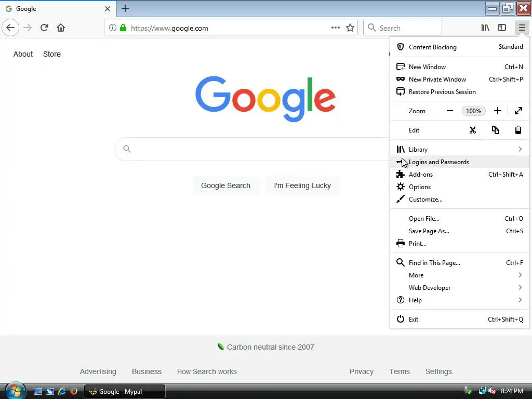Screen dimensions: 532x399
Task: Open Content Blocking settings
Action: click(460, 47)
